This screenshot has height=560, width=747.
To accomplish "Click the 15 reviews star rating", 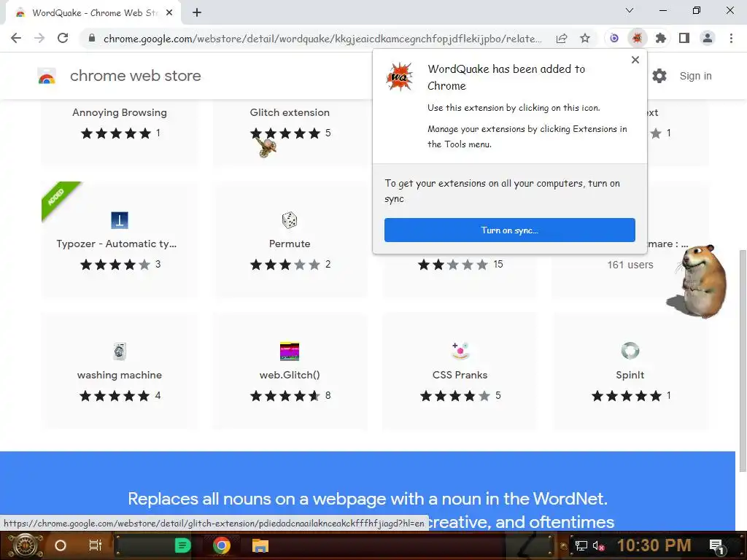I will 453,265.
